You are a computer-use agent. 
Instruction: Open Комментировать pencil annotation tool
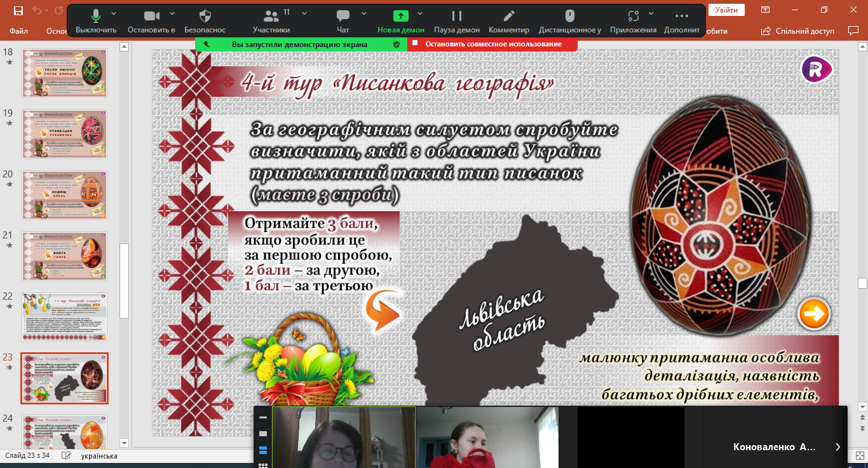[x=509, y=21]
